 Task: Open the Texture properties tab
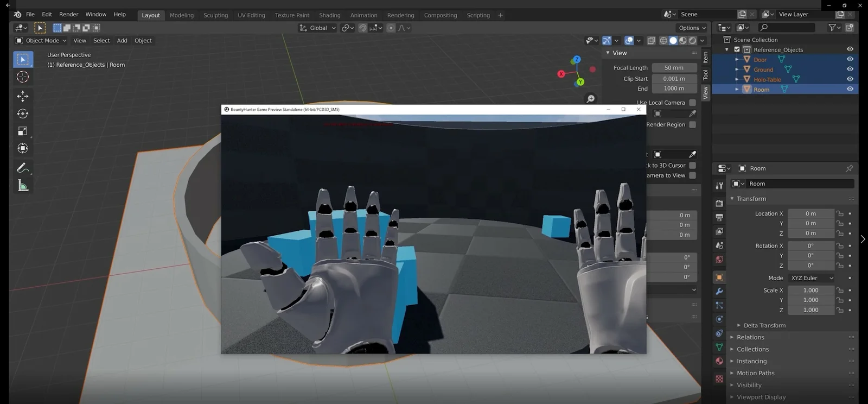[x=719, y=379]
